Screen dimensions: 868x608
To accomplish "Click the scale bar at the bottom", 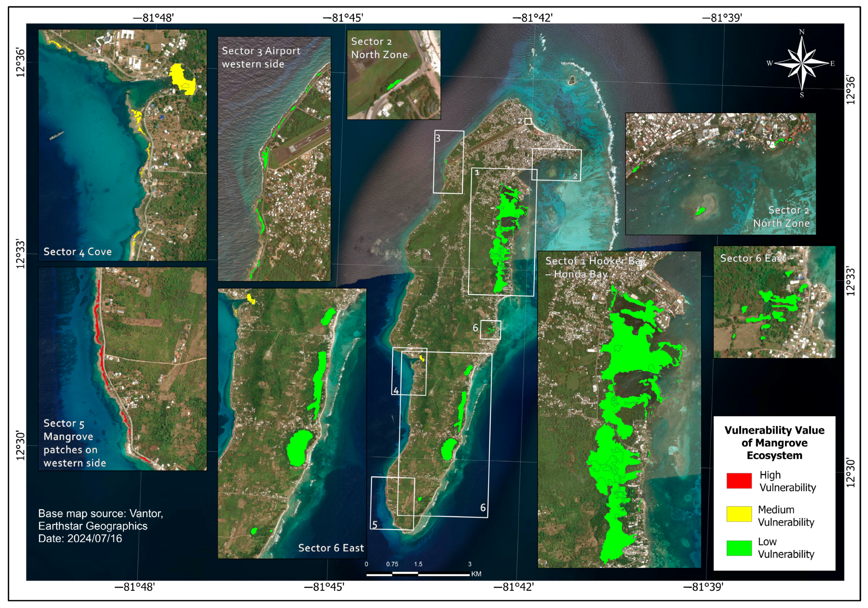I will coord(418,574).
